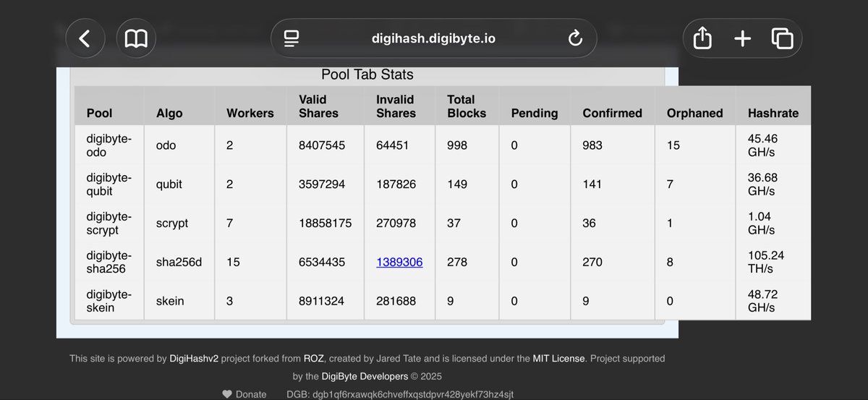Select the digibyte-qubit pool cell
This screenshot has height=400, width=868.
point(109,184)
